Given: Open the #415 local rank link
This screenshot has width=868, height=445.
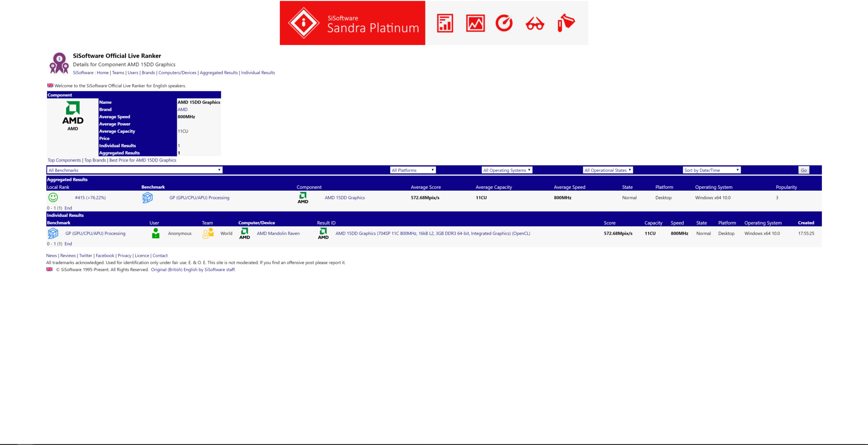Looking at the screenshot, I should (90, 197).
